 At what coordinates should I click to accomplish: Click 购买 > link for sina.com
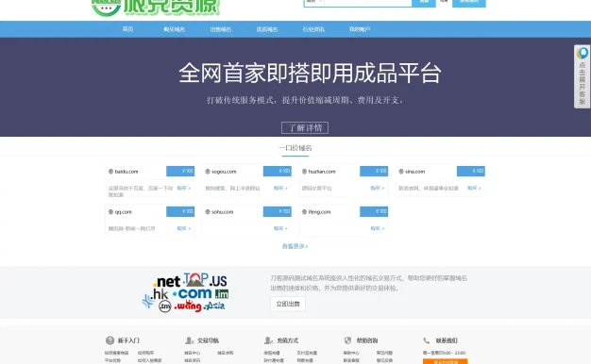[x=474, y=188]
